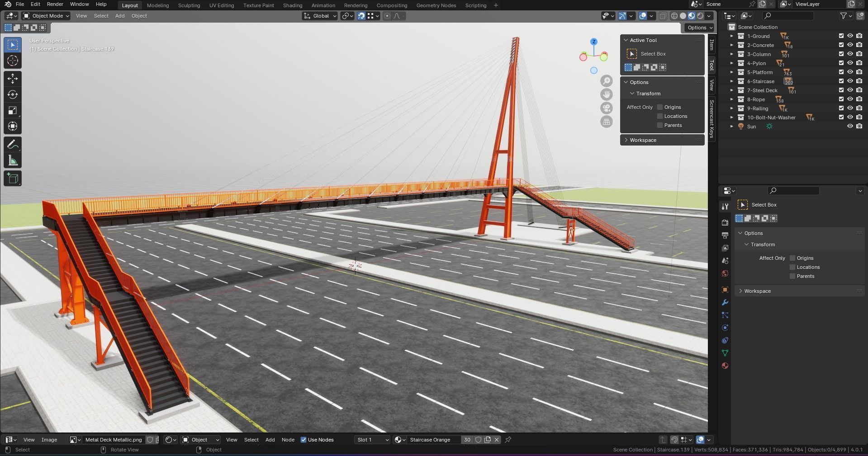Exclude 4-Pylon collection from view layer
The image size is (868, 456).
tap(841, 63)
